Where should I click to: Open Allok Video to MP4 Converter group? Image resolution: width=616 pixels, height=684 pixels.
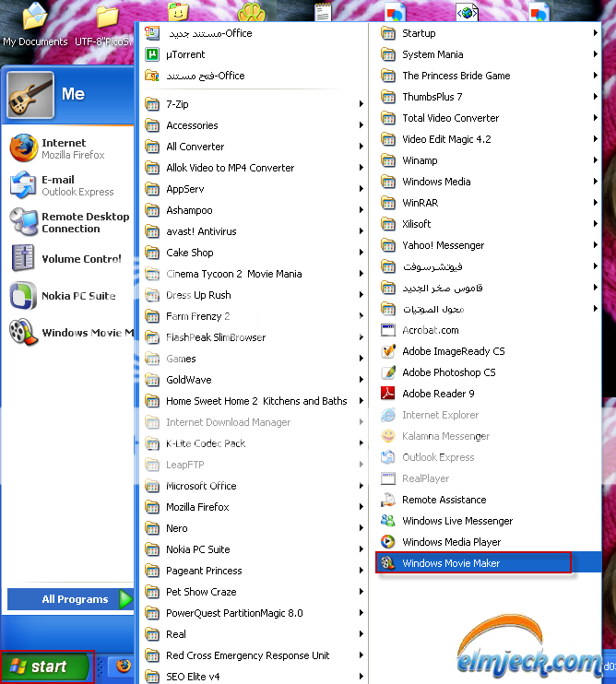255,168
